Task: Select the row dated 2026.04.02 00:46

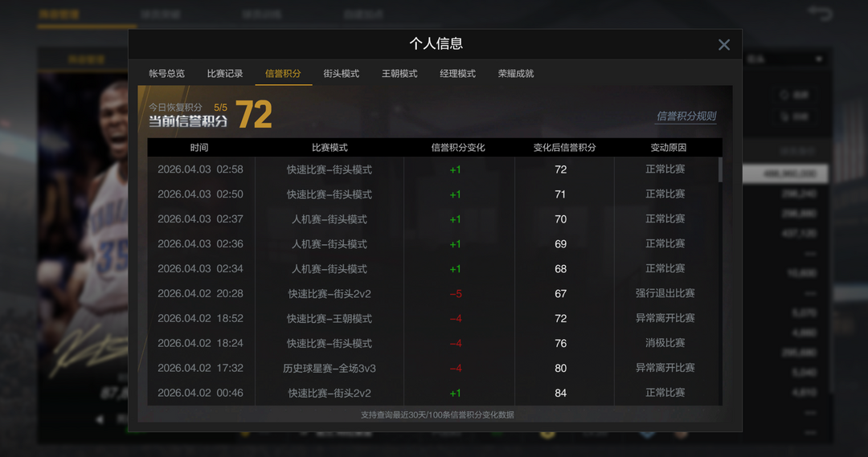Action: tap(432, 393)
